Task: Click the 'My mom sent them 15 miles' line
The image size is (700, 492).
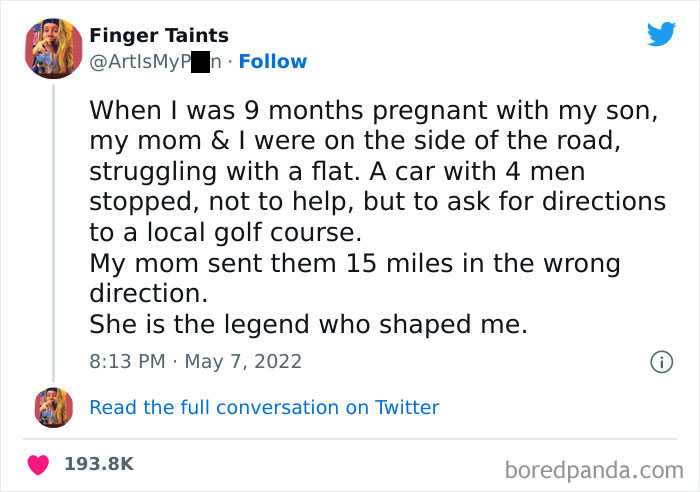Action: (355, 264)
